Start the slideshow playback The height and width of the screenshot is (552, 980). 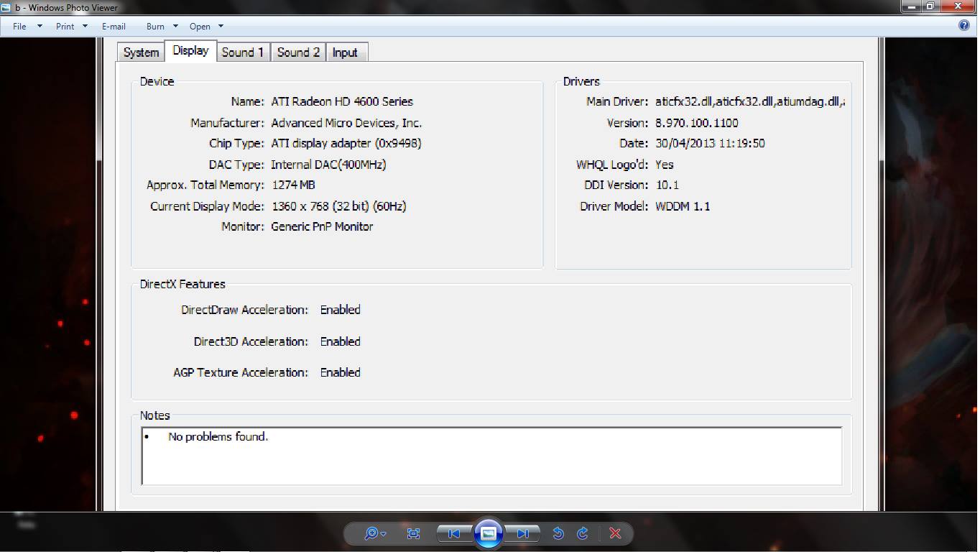(x=489, y=533)
